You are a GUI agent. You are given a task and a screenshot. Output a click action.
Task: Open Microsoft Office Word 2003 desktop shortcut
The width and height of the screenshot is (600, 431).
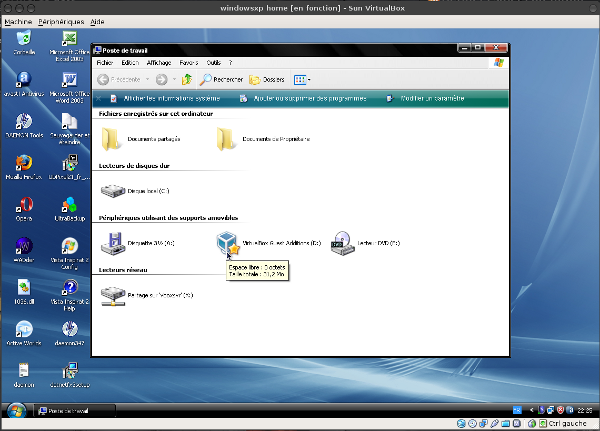70,88
